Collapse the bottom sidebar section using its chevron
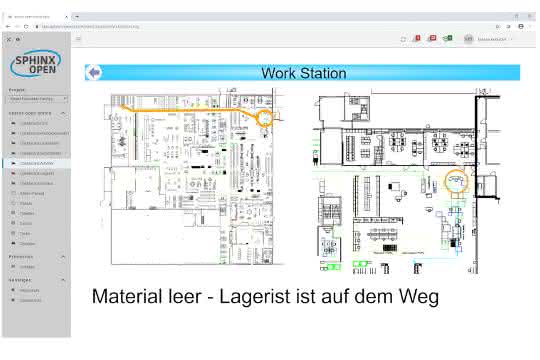 click(63, 280)
